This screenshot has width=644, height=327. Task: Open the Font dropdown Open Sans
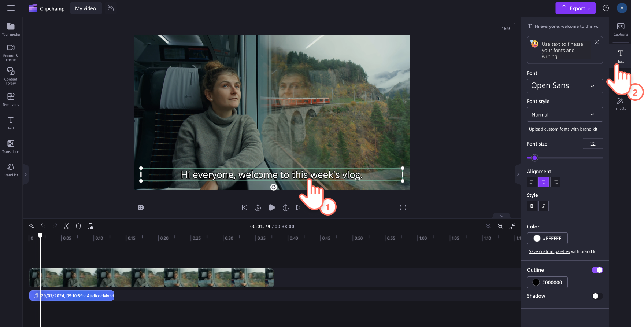coord(565,86)
